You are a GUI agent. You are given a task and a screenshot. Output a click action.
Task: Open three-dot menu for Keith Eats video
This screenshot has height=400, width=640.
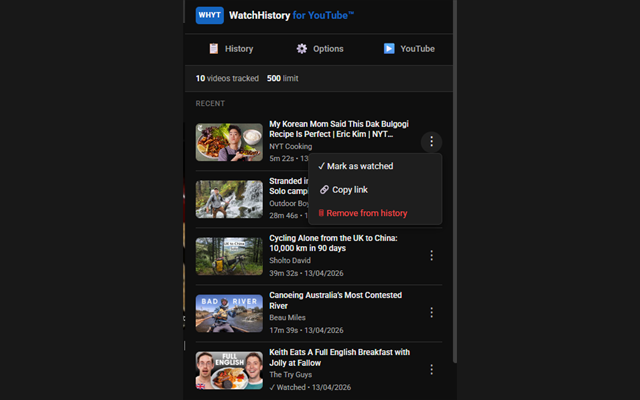click(x=431, y=369)
